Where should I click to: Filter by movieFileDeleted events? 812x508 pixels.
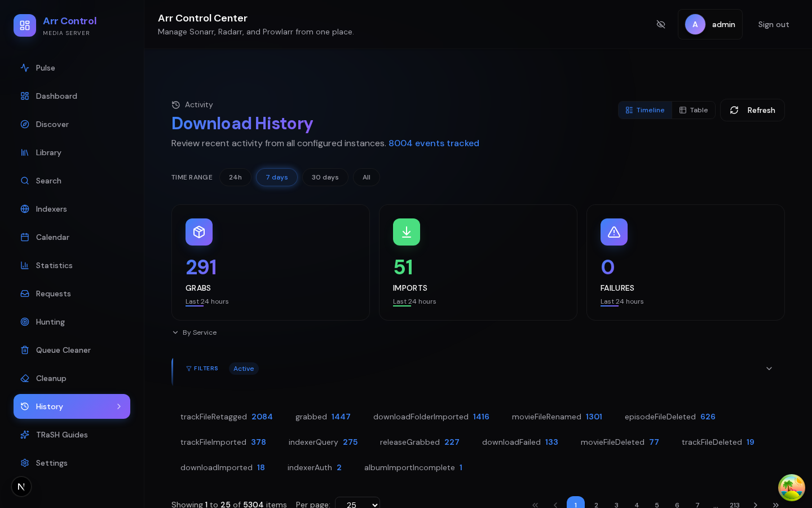[620, 442]
